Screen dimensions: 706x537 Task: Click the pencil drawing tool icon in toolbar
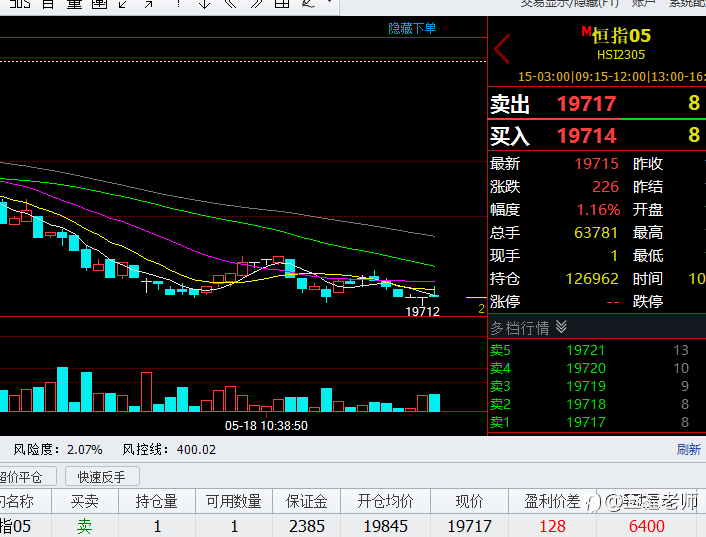click(x=308, y=4)
